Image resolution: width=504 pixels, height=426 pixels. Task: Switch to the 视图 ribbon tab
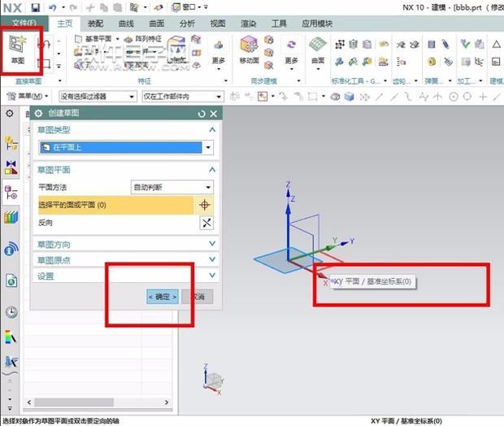[x=218, y=24]
